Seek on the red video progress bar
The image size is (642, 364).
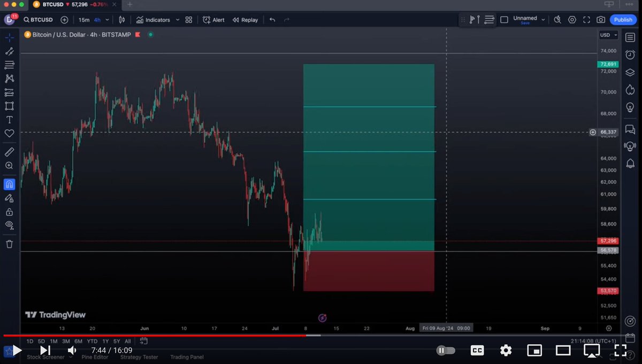[155, 336]
